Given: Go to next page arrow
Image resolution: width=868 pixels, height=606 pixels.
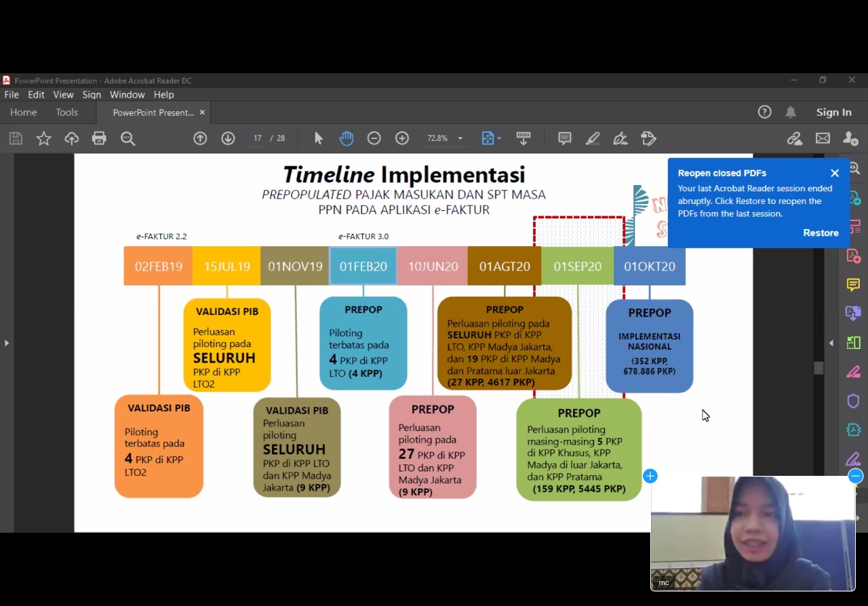Looking at the screenshot, I should (228, 138).
